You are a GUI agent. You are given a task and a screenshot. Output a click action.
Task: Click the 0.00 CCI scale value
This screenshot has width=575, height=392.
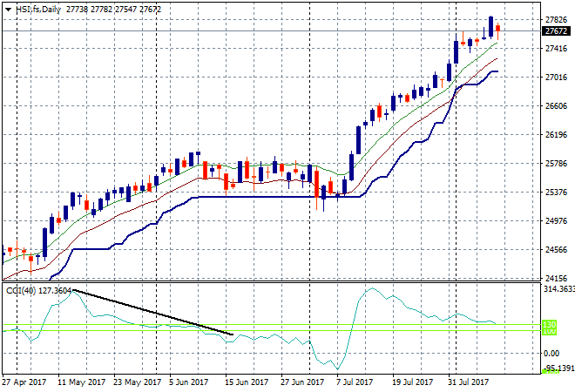pyautogui.click(x=551, y=354)
